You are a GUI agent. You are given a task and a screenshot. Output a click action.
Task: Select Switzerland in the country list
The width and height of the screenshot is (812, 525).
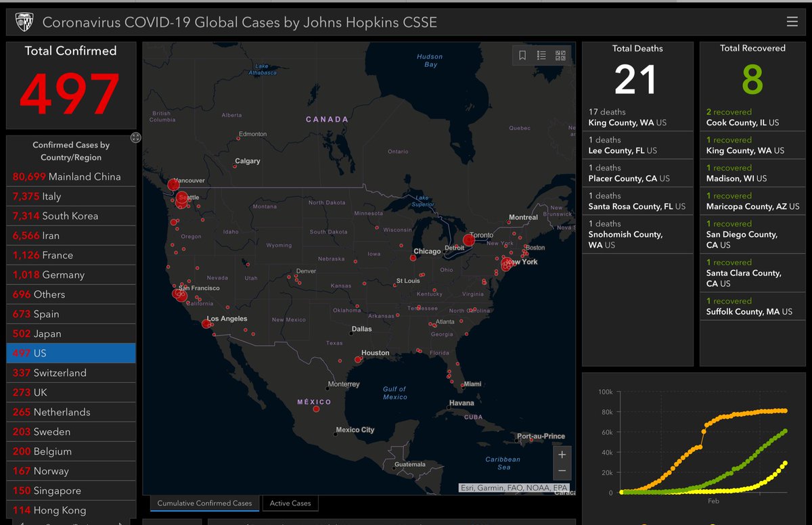coord(71,373)
